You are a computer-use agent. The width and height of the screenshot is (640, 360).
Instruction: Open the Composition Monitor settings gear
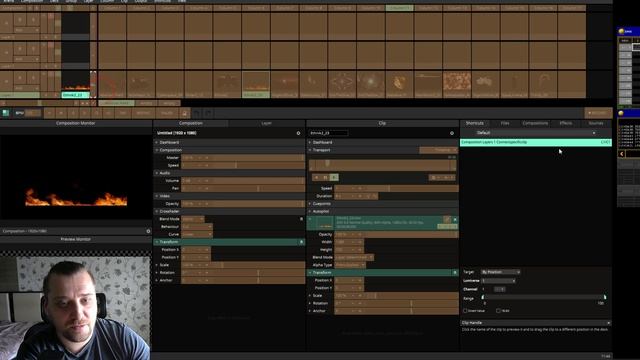(148, 231)
